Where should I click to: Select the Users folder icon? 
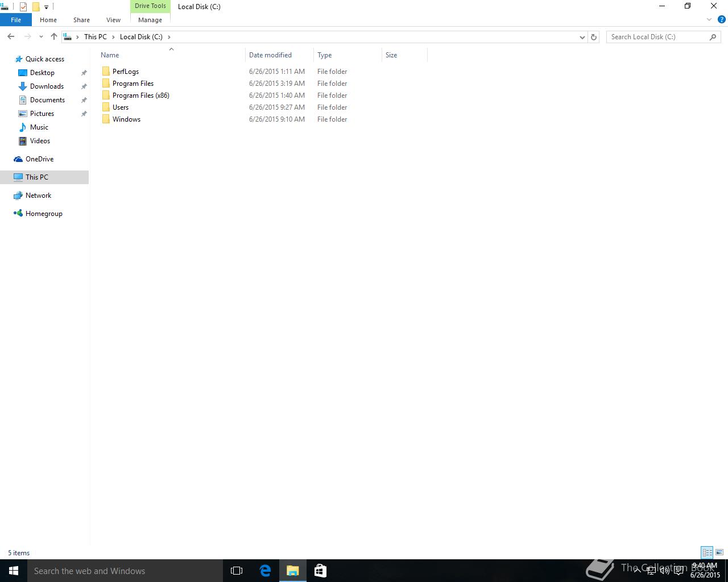(x=106, y=107)
